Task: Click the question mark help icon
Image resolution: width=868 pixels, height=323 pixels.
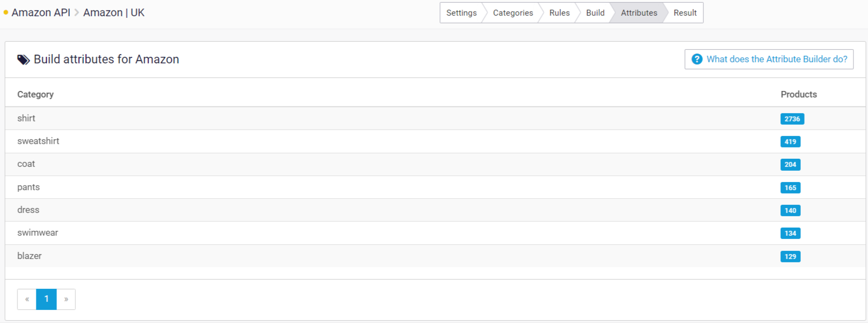Action: tap(697, 59)
